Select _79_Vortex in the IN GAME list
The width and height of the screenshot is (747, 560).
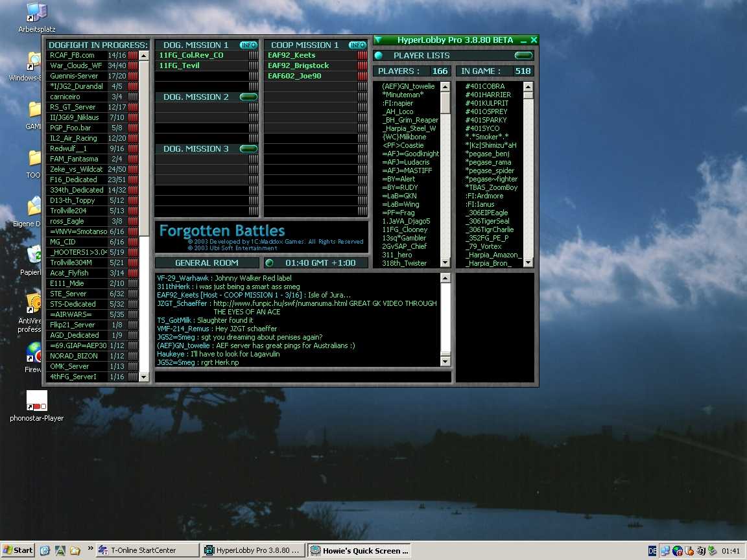click(x=482, y=247)
